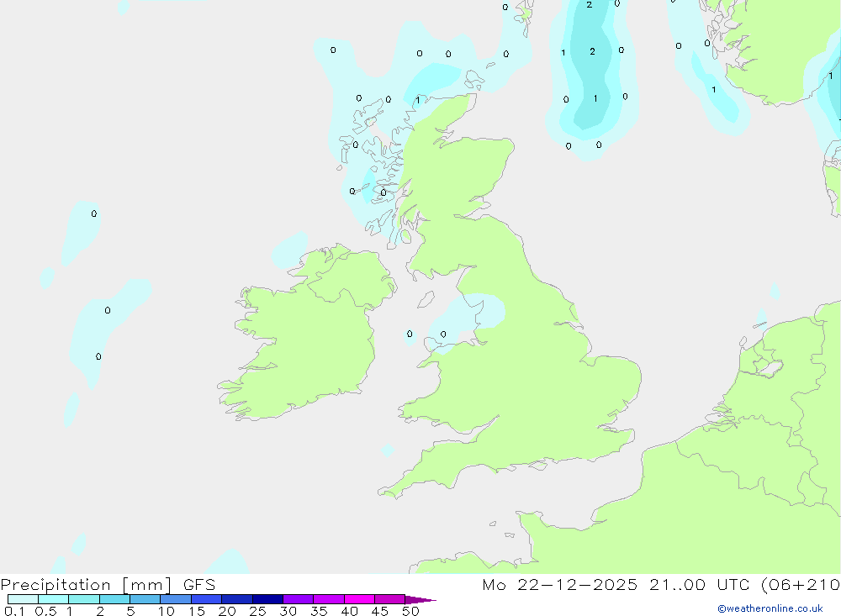Click the "GFS" model label
Image resolution: width=841 pixels, height=616 pixels.
[199, 585]
